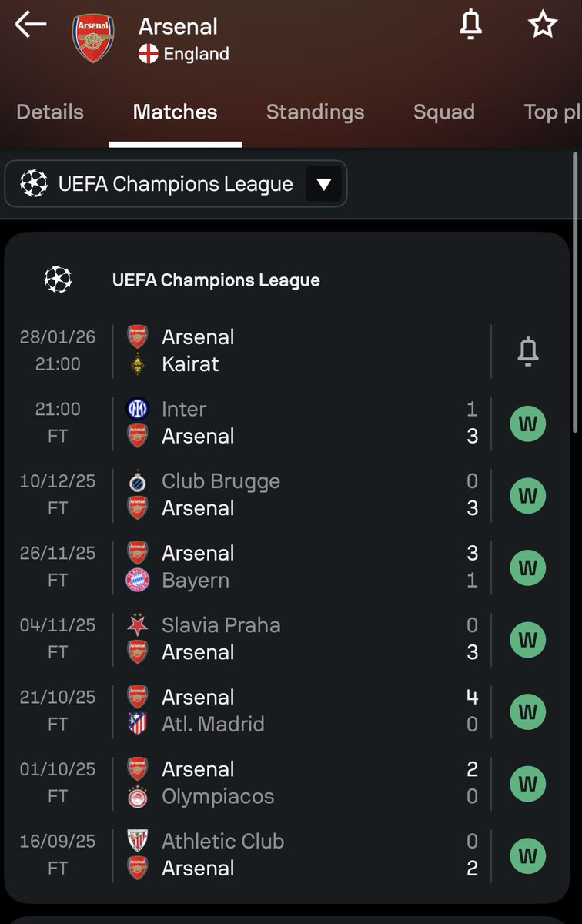Click the Kairat team crest

[137, 364]
